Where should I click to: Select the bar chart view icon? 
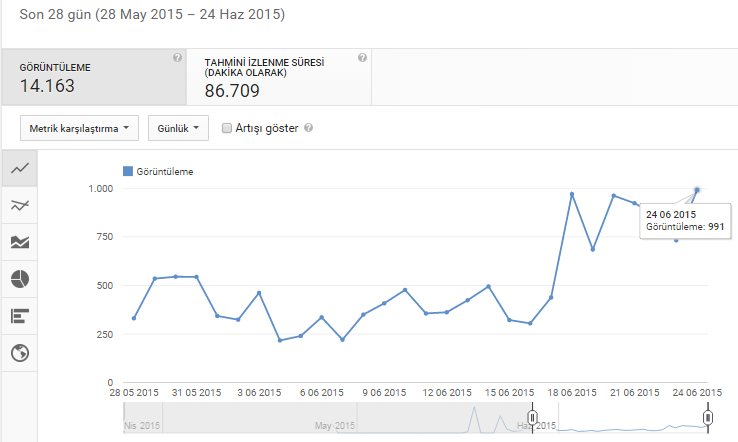20,316
